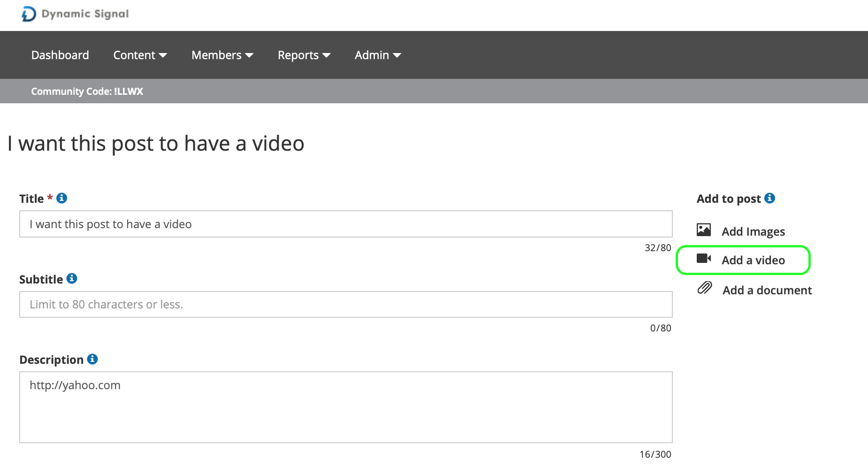Click the 32/80 title character counter
The height and width of the screenshot is (476, 868).
tap(658, 248)
